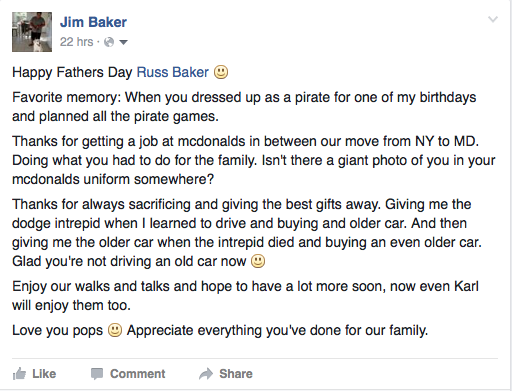Screen dimensions: 512x391
Task: Open Jim Baker's profile name link
Action: pos(93,22)
